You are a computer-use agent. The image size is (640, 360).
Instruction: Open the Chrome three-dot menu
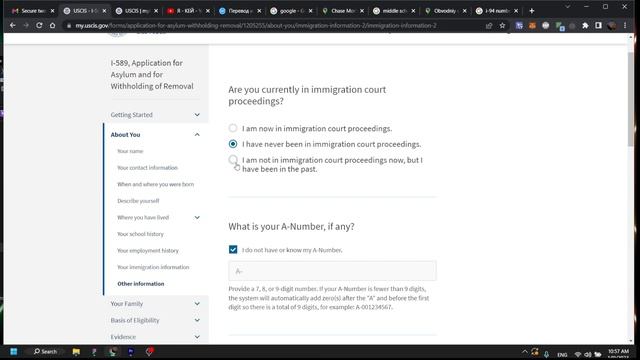[x=625, y=25]
